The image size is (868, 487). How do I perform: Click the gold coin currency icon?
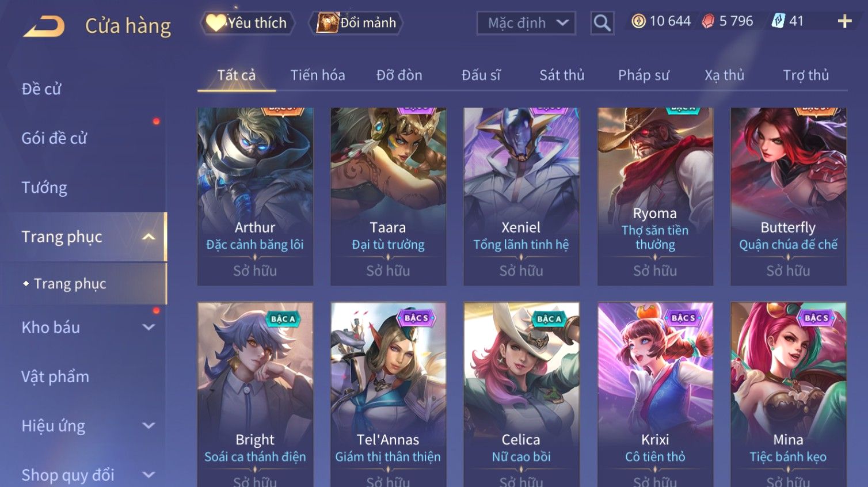click(x=638, y=21)
